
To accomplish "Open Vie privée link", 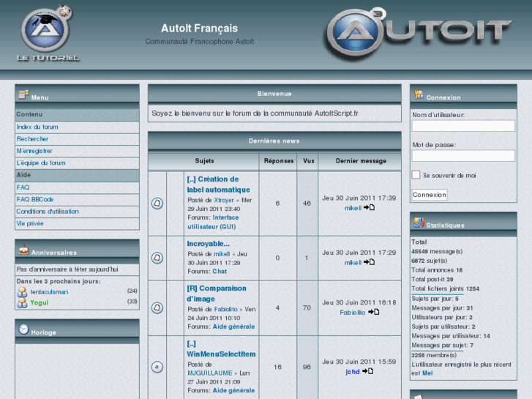I will (30, 223).
